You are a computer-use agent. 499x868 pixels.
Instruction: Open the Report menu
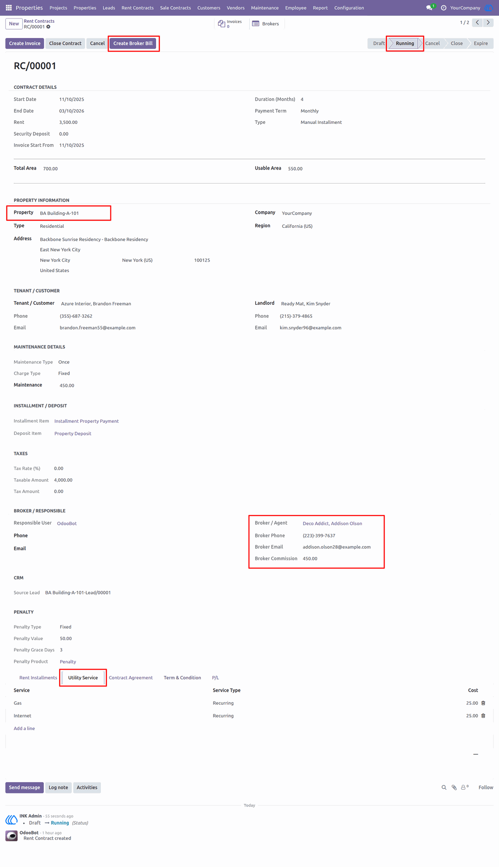pos(320,8)
